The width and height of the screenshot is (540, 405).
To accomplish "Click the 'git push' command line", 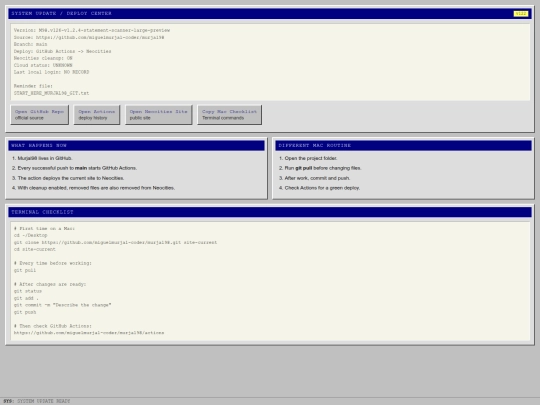I will point(25,312).
